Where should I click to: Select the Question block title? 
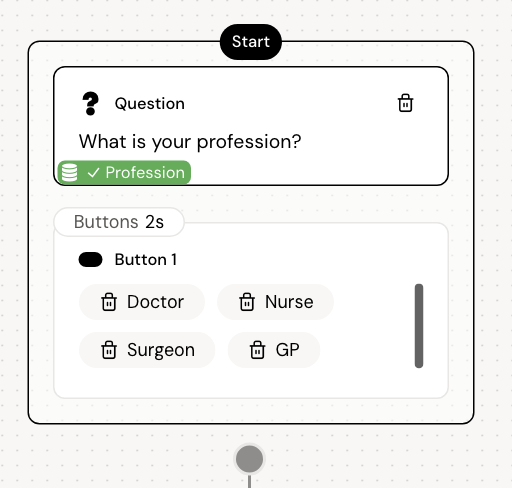coord(150,104)
